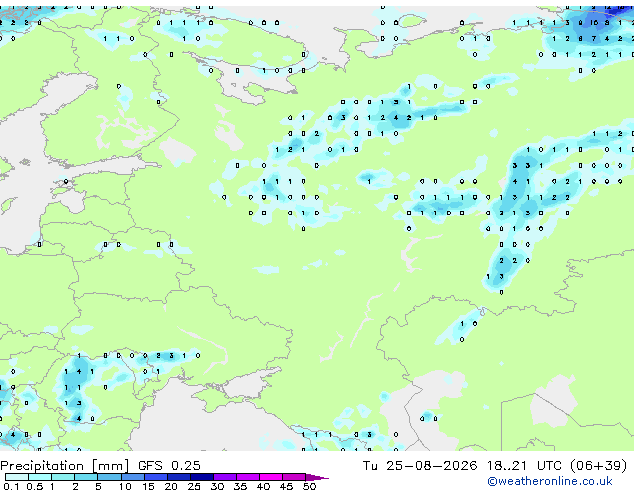The width and height of the screenshot is (634, 490).
Task: Pick the 45–50 mm legend swatch
Action: point(294,477)
